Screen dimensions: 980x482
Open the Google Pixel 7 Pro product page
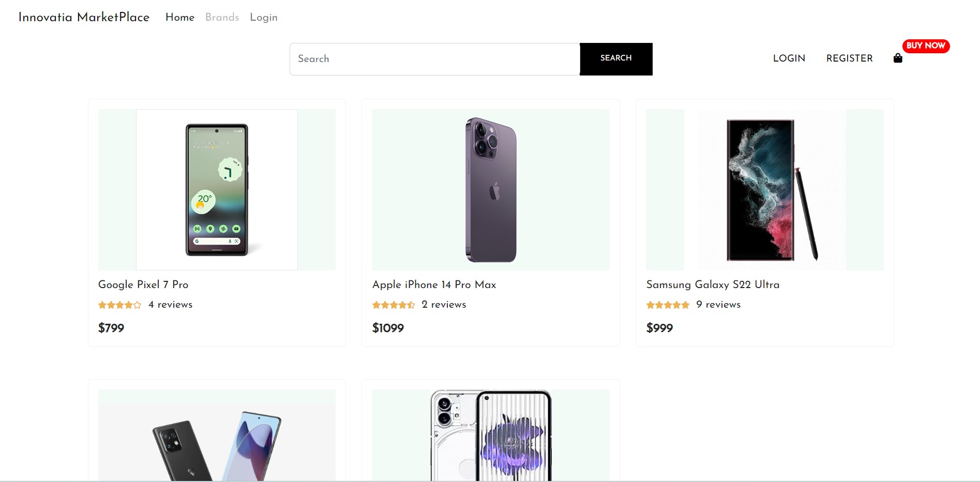[143, 284]
